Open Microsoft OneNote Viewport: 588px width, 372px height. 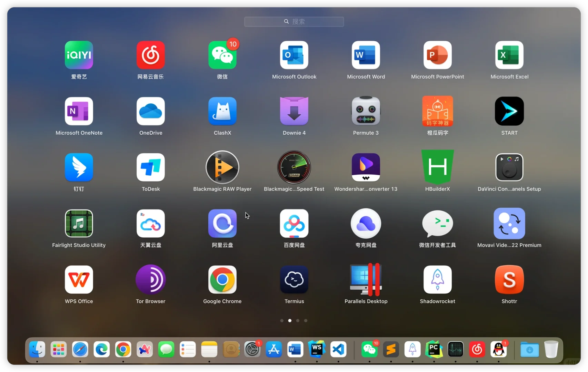79,111
